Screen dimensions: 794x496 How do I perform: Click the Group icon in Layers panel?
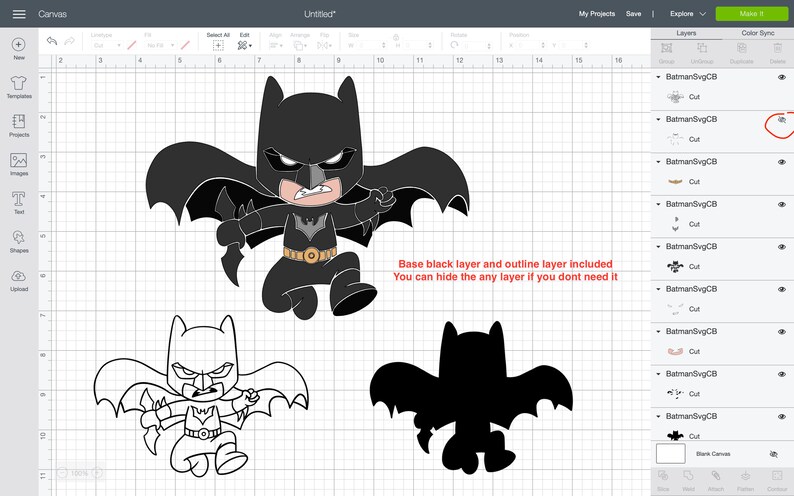tap(666, 48)
